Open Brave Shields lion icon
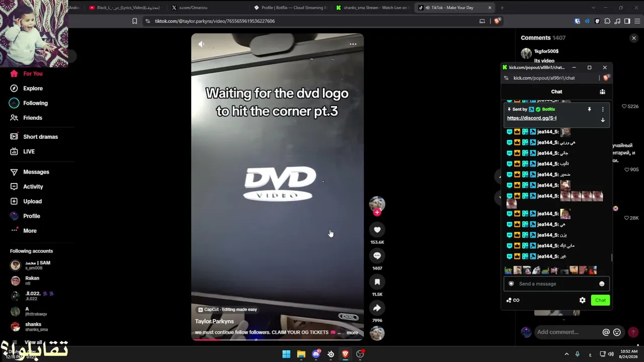Screen dimensions: 644x362 [x=497, y=21]
